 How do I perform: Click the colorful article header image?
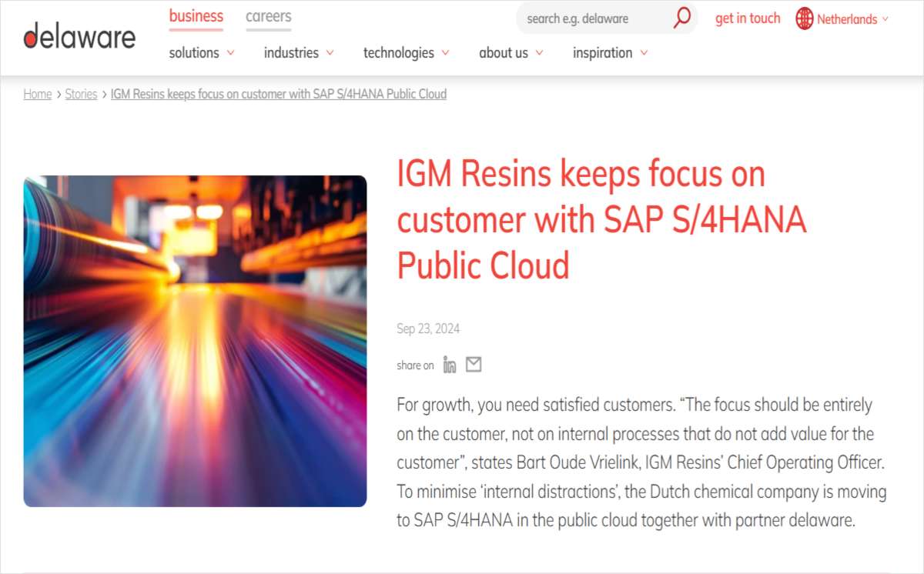point(195,340)
